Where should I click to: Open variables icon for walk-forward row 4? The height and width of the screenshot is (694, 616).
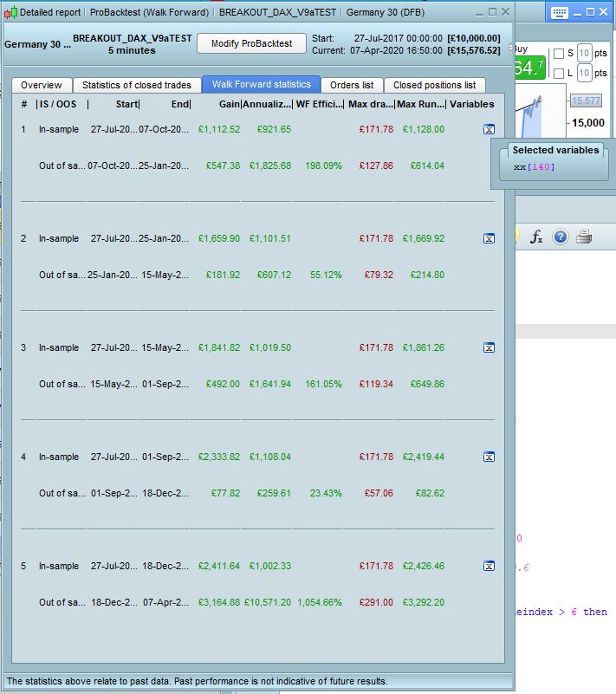click(x=489, y=457)
